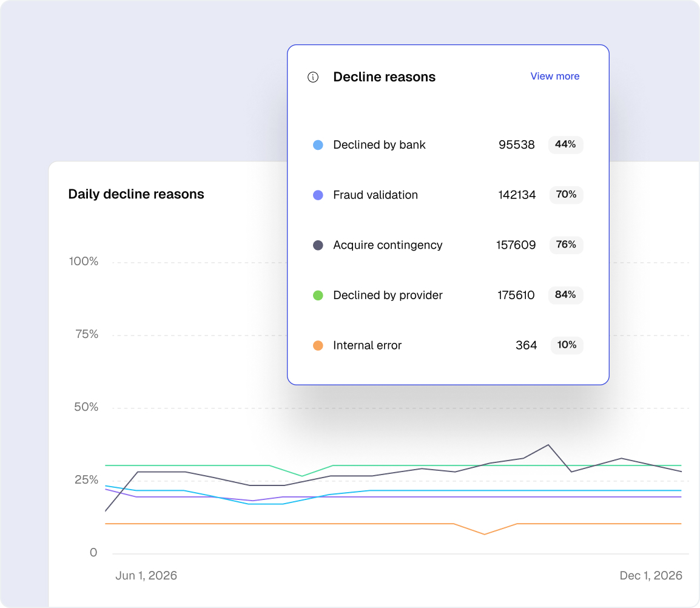The width and height of the screenshot is (700, 608).
Task: Click the Jun 1, 2026 axis date
Action: pos(146,575)
